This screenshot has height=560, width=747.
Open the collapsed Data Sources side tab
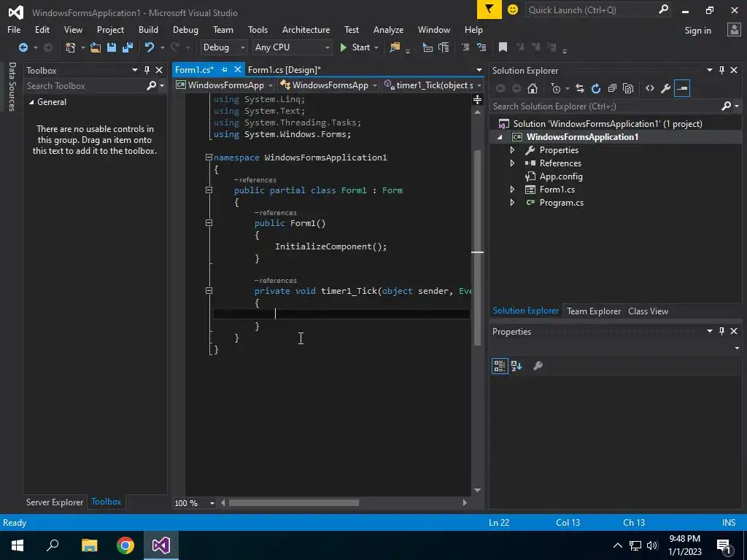(x=12, y=87)
